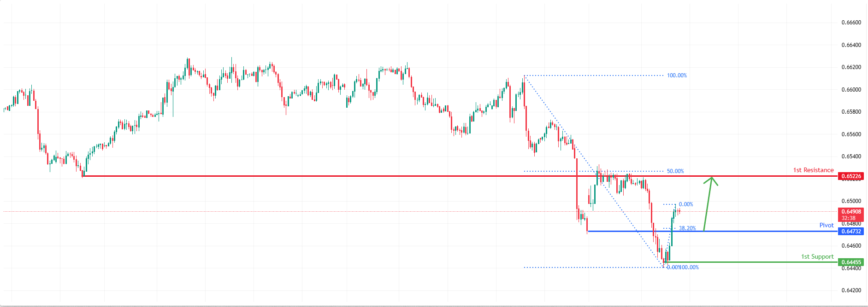Click the 0.00% Fibonacci label near 0.65000

click(x=686, y=204)
